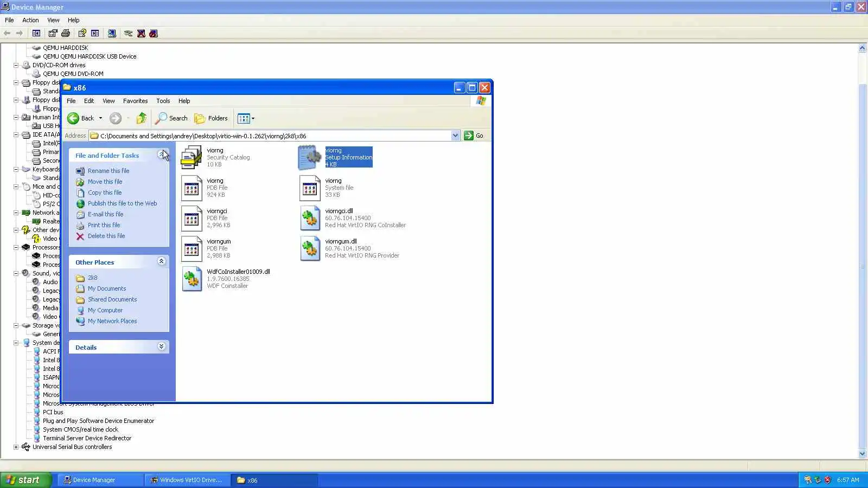Click Rename this file link
This screenshot has height=488, width=868.
pos(108,171)
